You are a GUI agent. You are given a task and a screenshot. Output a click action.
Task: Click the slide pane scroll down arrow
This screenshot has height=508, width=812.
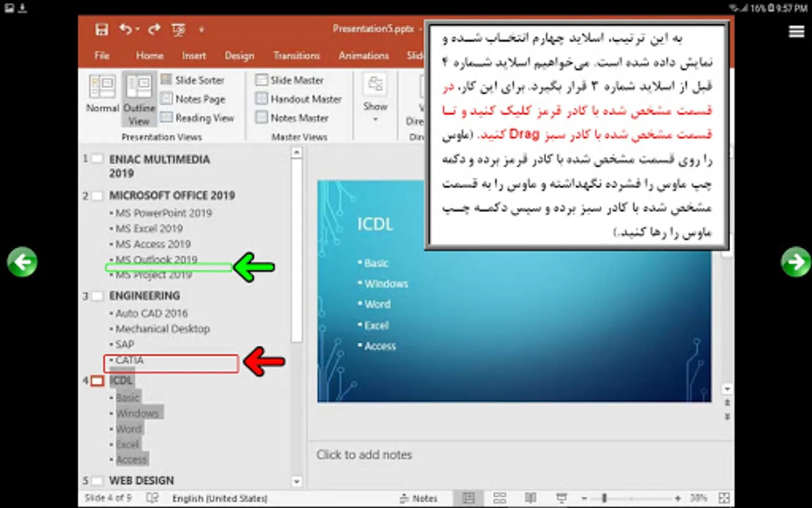[727, 389]
